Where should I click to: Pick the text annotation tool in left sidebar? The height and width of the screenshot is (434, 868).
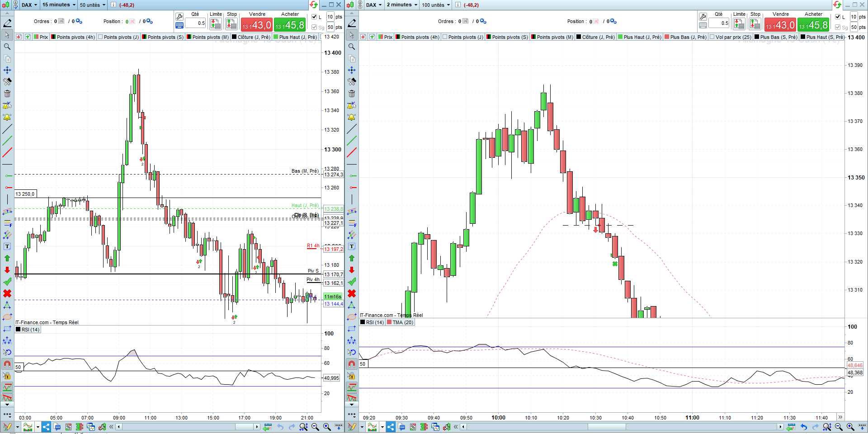pyautogui.click(x=7, y=246)
